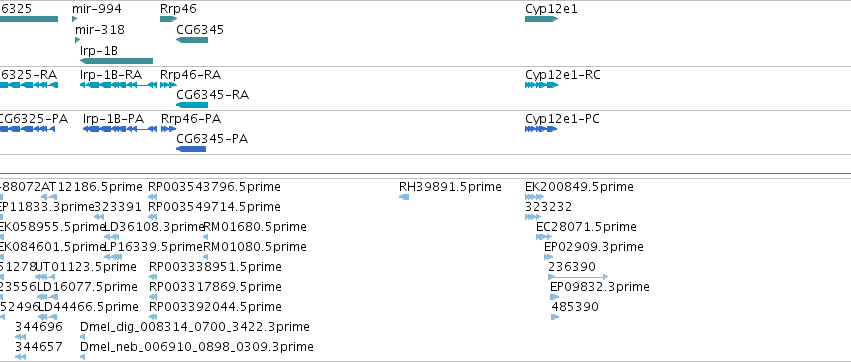
Task: Click the long 236390 feature line
Action: (x=578, y=277)
